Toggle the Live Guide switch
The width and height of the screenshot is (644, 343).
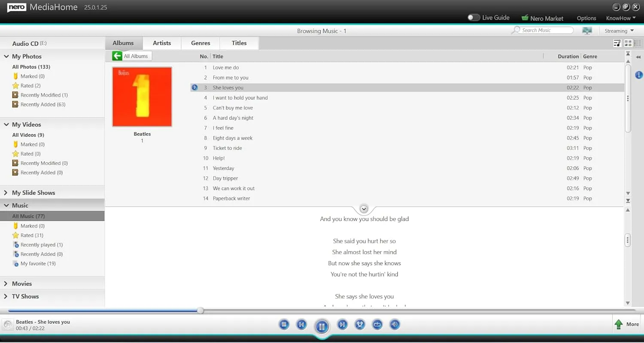click(474, 18)
